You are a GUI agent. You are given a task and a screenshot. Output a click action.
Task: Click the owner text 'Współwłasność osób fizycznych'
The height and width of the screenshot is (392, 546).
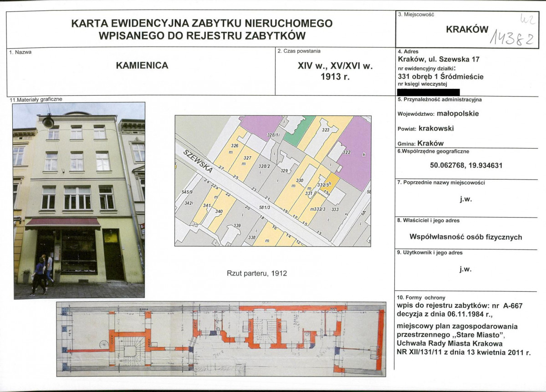(x=465, y=237)
